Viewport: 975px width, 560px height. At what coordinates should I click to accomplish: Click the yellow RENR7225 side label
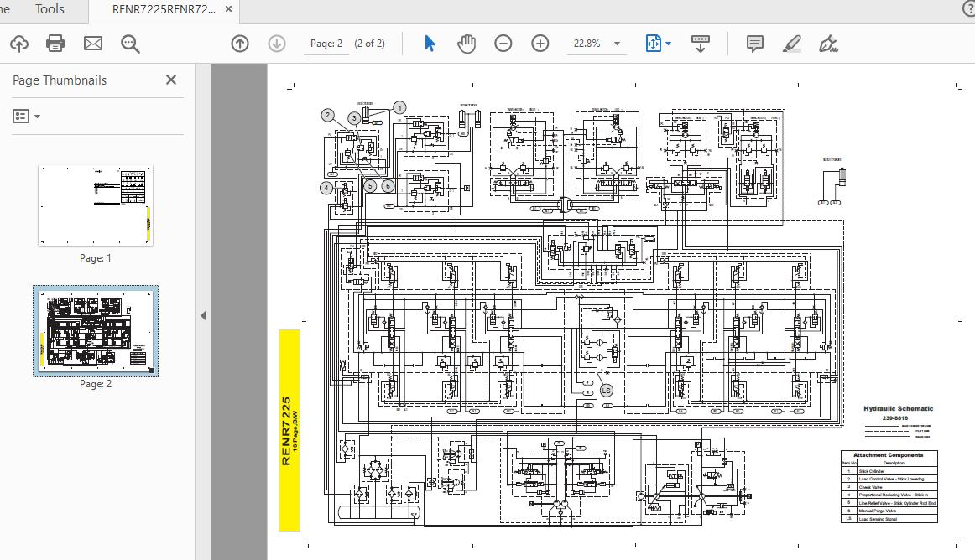(289, 431)
